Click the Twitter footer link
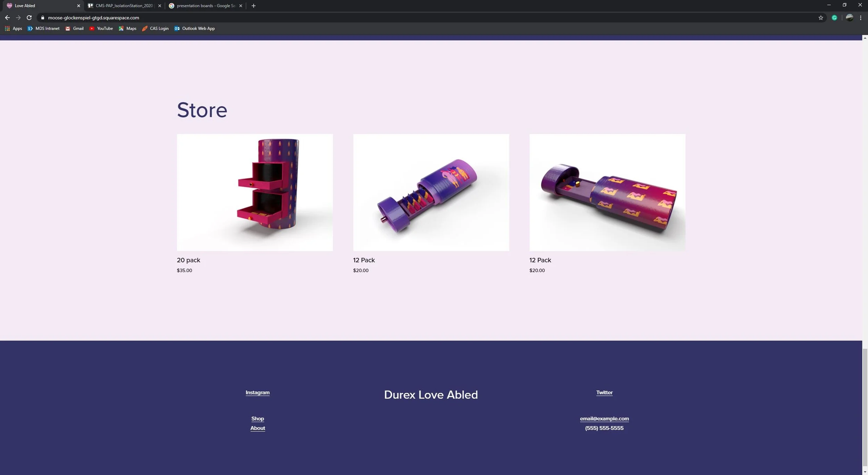Image resolution: width=868 pixels, height=475 pixels. pos(604,392)
